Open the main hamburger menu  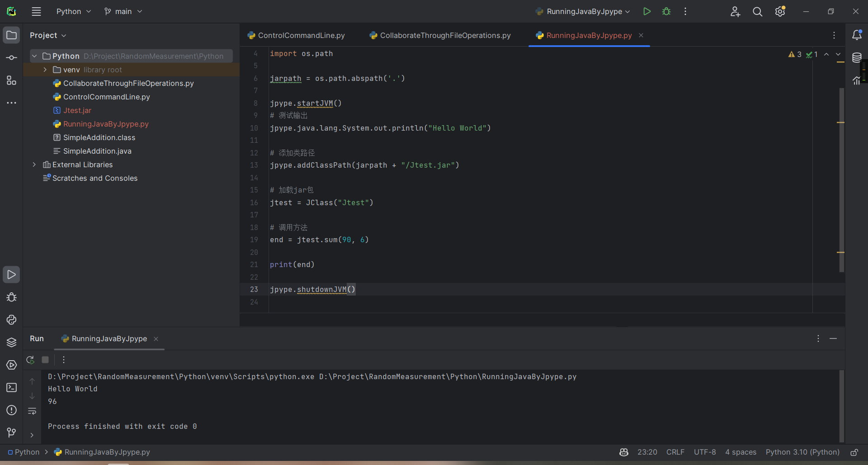(36, 12)
